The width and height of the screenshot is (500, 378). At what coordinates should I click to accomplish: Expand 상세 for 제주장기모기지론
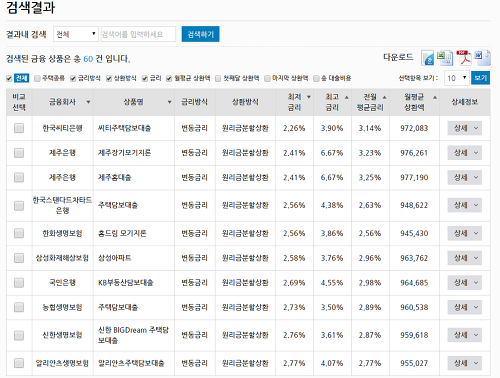pos(465,153)
